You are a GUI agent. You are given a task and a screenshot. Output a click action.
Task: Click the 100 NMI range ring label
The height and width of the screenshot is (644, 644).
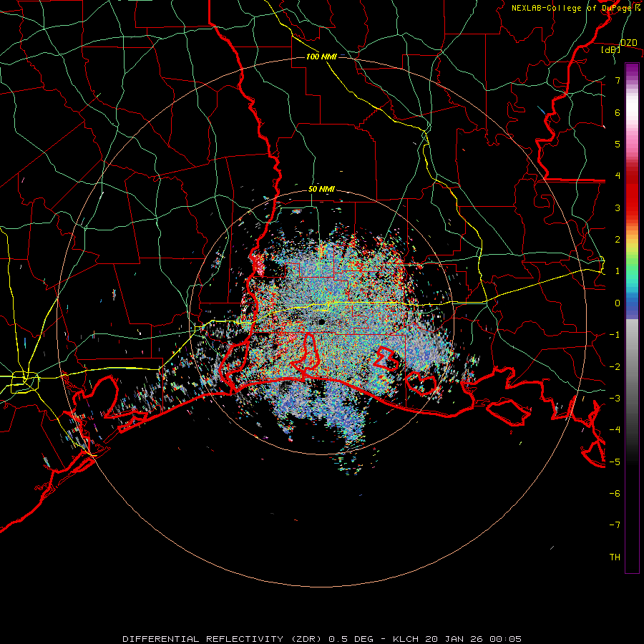(321, 57)
